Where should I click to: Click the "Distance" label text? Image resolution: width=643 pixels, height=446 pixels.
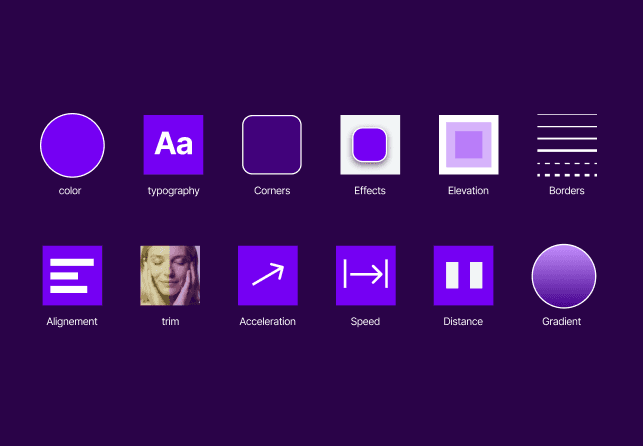click(463, 321)
